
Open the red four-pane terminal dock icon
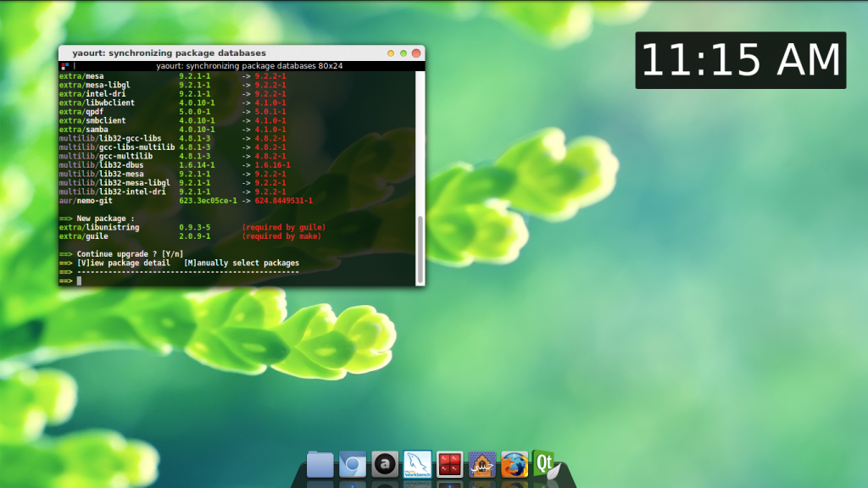tap(449, 464)
